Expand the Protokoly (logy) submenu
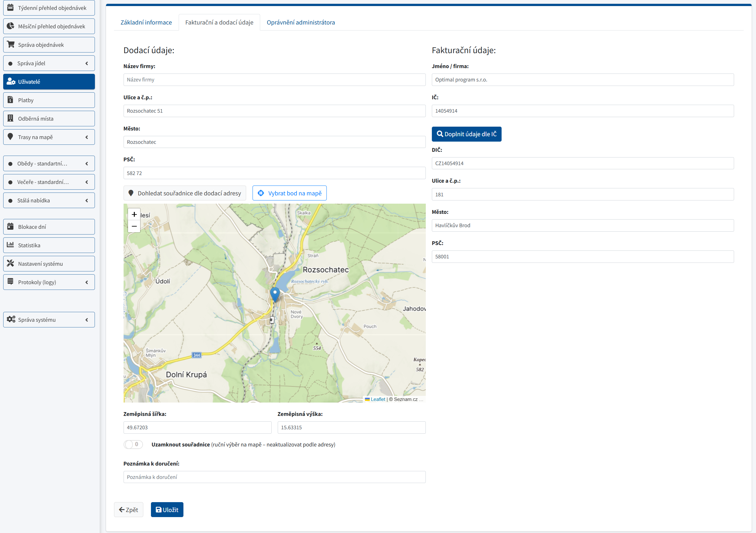The image size is (756, 533). tap(49, 282)
